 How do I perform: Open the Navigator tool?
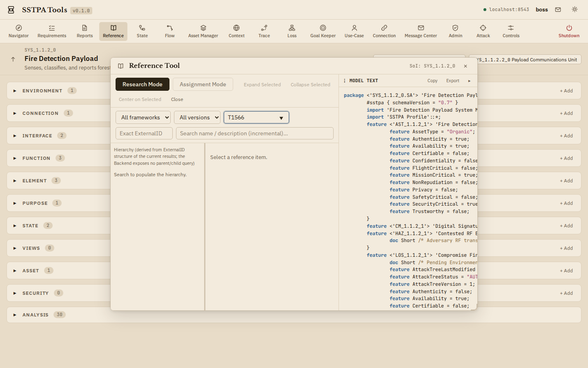point(19,31)
